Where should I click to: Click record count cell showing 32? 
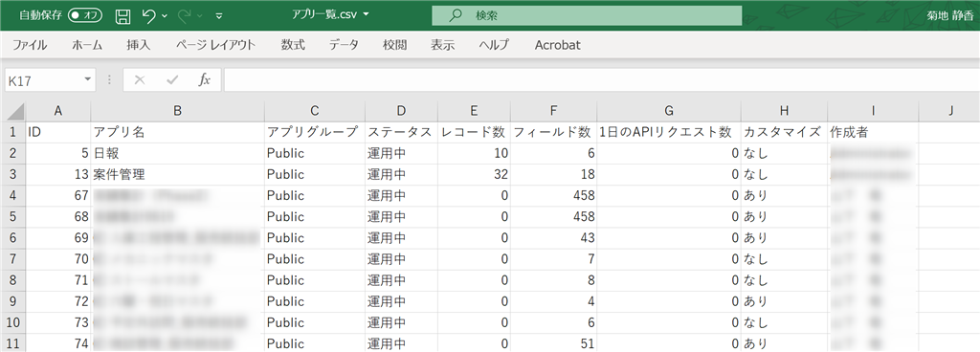[474, 175]
